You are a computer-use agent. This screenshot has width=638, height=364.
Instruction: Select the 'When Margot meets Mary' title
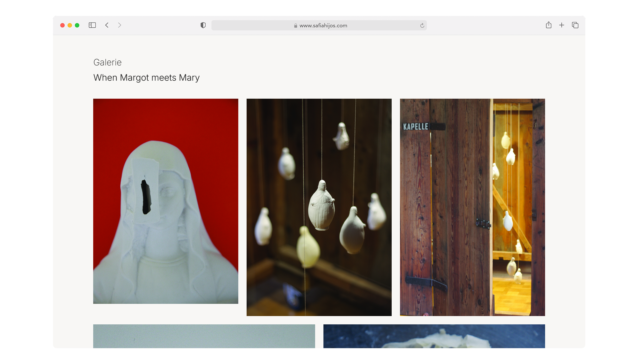[x=146, y=78]
